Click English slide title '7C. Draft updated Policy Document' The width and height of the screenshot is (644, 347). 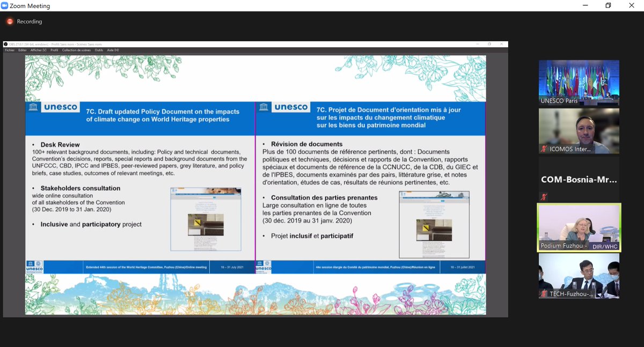[163, 115]
